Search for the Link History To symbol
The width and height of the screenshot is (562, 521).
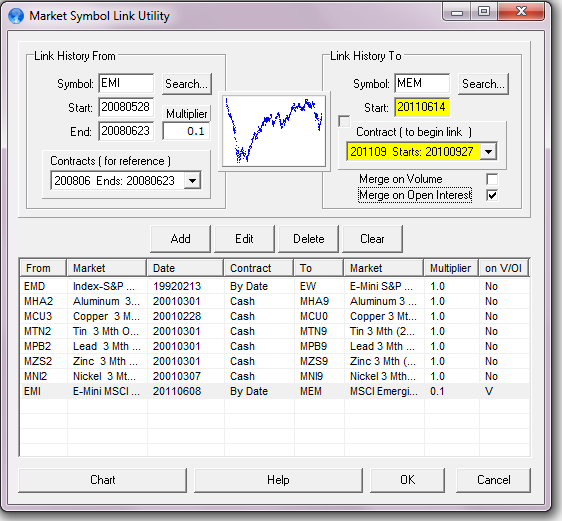tap(483, 84)
